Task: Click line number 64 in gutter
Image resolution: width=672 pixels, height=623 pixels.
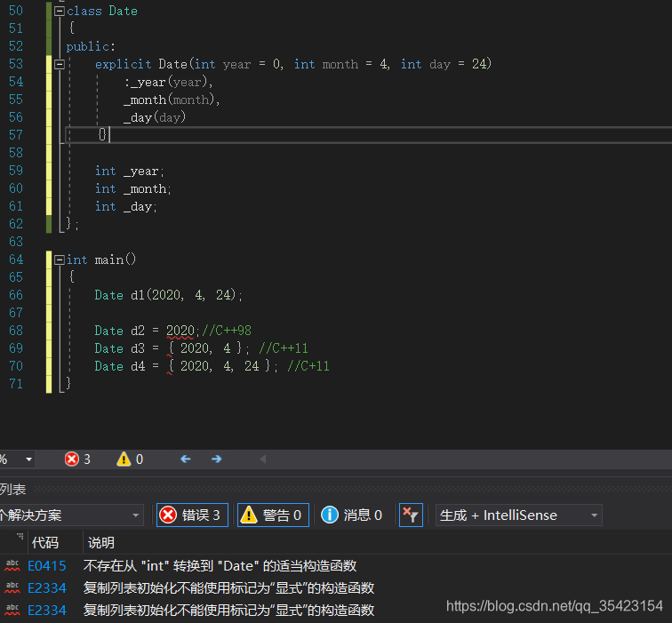Action: point(16,260)
